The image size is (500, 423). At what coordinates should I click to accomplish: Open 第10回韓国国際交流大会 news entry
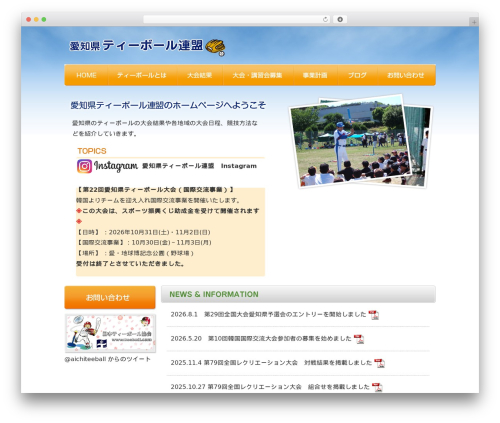[x=261, y=338]
